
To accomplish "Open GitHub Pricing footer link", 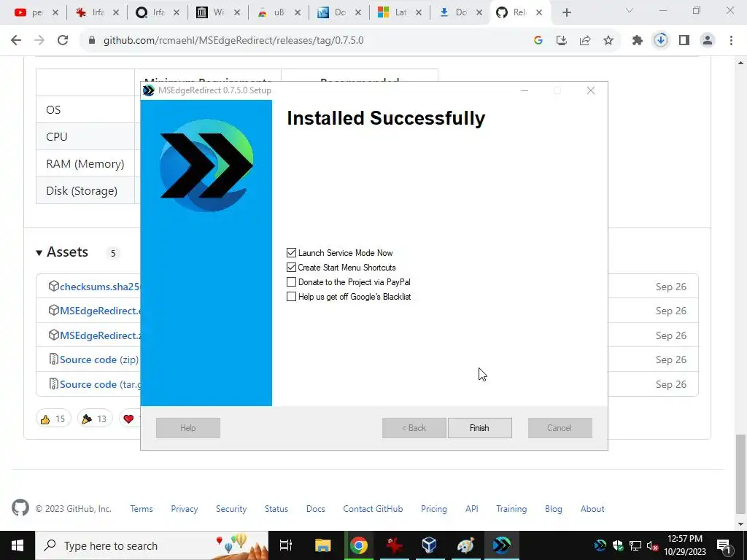I will (434, 508).
